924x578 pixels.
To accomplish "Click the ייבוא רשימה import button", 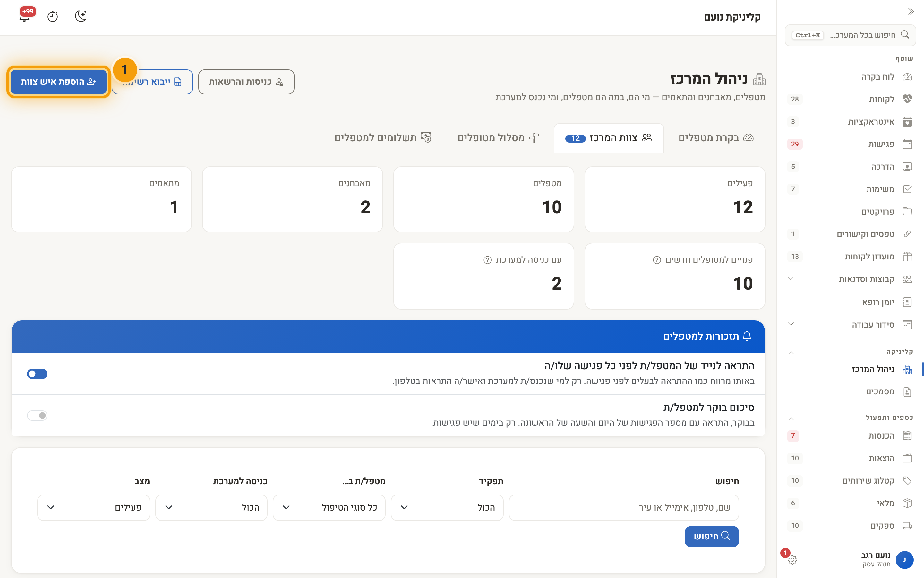I will click(152, 82).
